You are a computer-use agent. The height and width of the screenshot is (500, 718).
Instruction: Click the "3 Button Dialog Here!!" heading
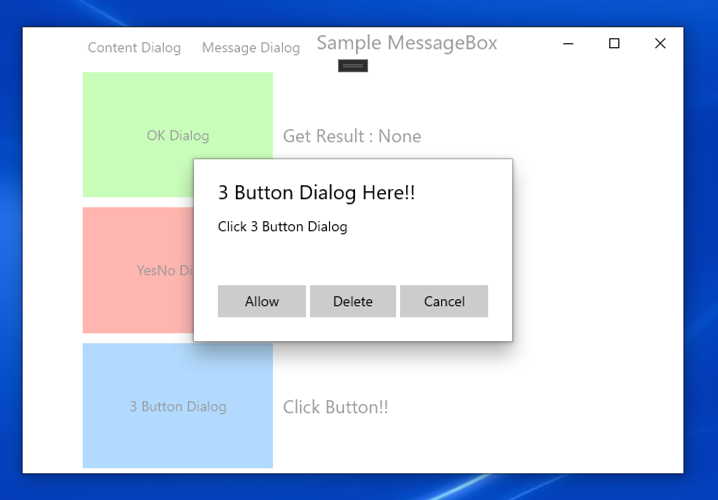[316, 192]
